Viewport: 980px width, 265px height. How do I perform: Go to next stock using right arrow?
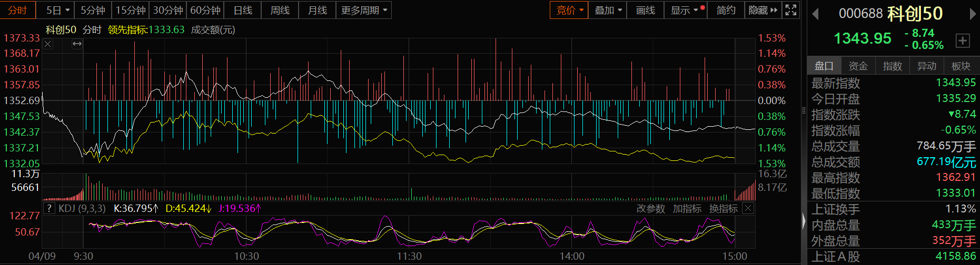[973, 14]
